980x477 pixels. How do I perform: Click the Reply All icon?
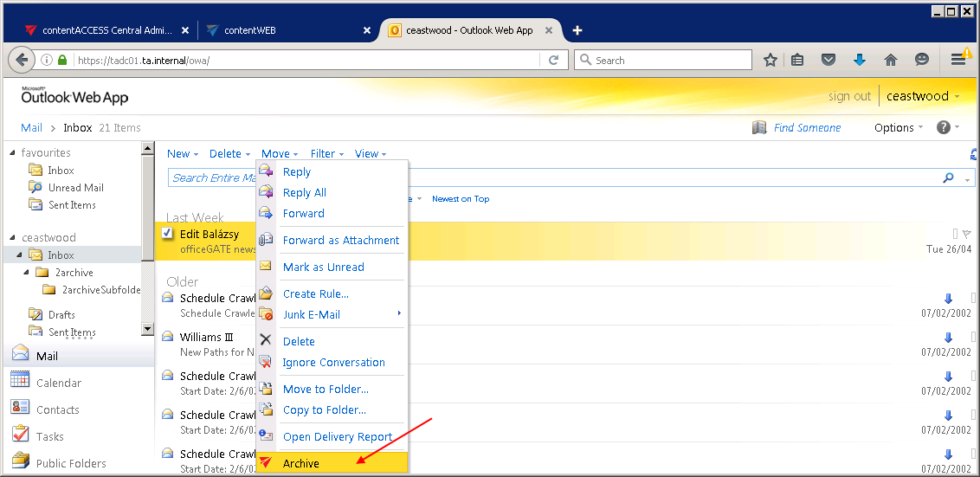pos(267,192)
